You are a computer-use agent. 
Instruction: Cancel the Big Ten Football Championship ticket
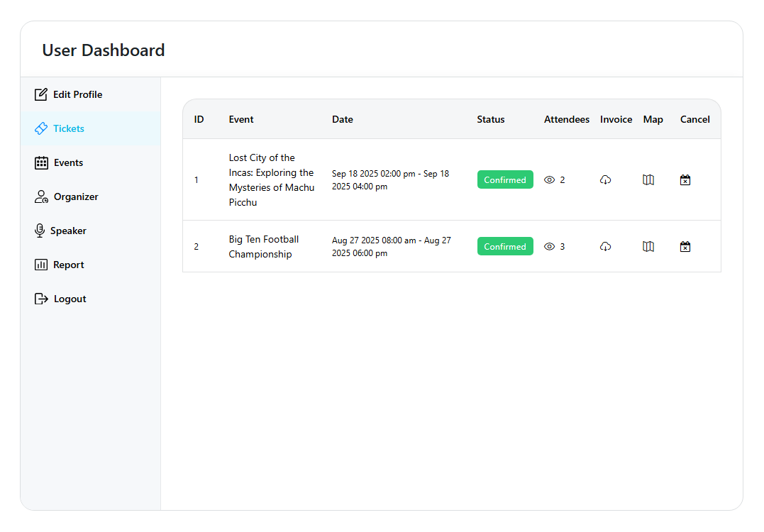(685, 246)
